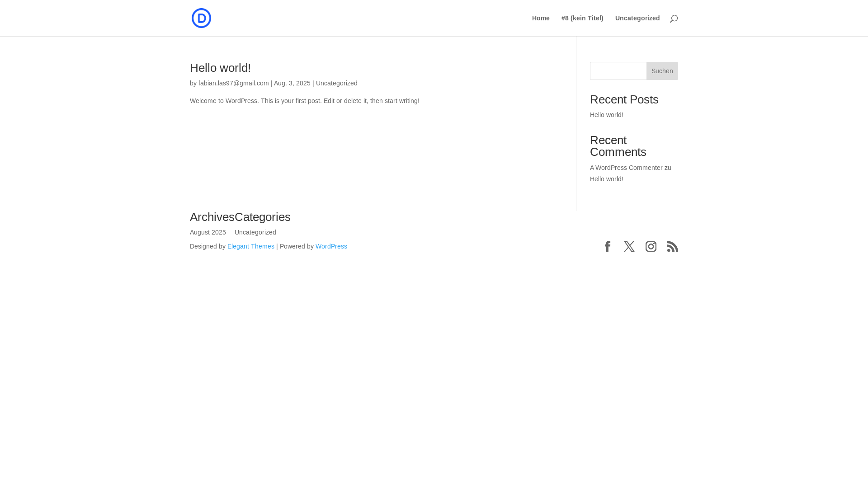The width and height of the screenshot is (868, 488).
Task: Open the August 2025 archive link
Action: click(208, 232)
